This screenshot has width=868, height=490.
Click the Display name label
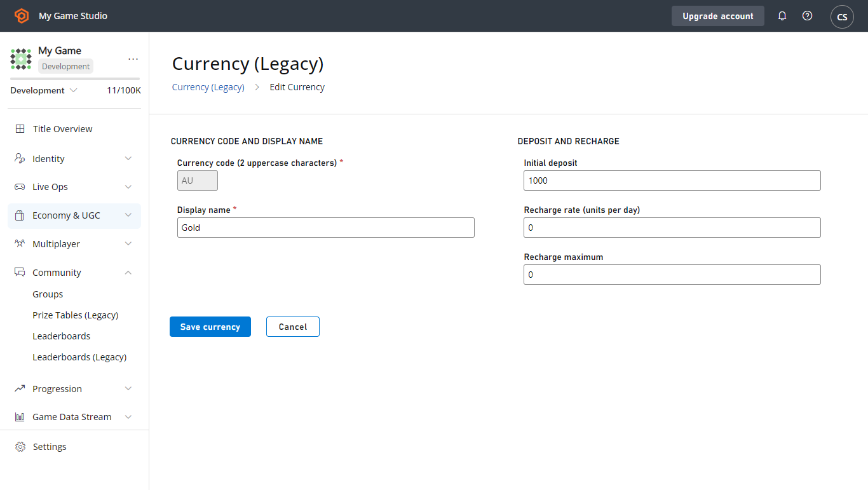click(x=203, y=210)
